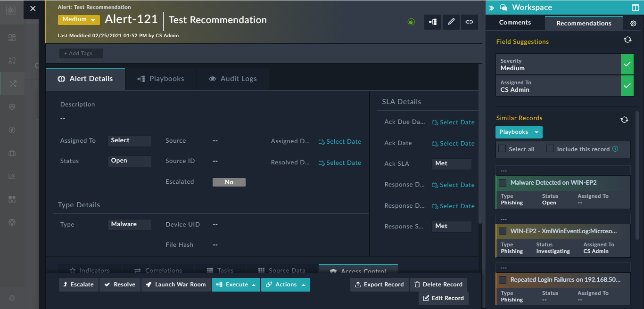
Task: Switch to the Audit Logs tab
Action: tap(233, 79)
